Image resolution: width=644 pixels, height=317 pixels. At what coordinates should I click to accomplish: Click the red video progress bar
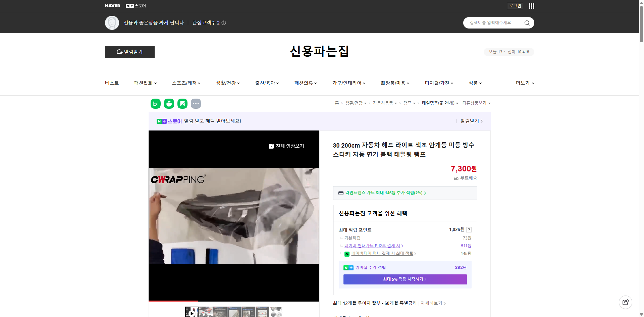coord(172,301)
